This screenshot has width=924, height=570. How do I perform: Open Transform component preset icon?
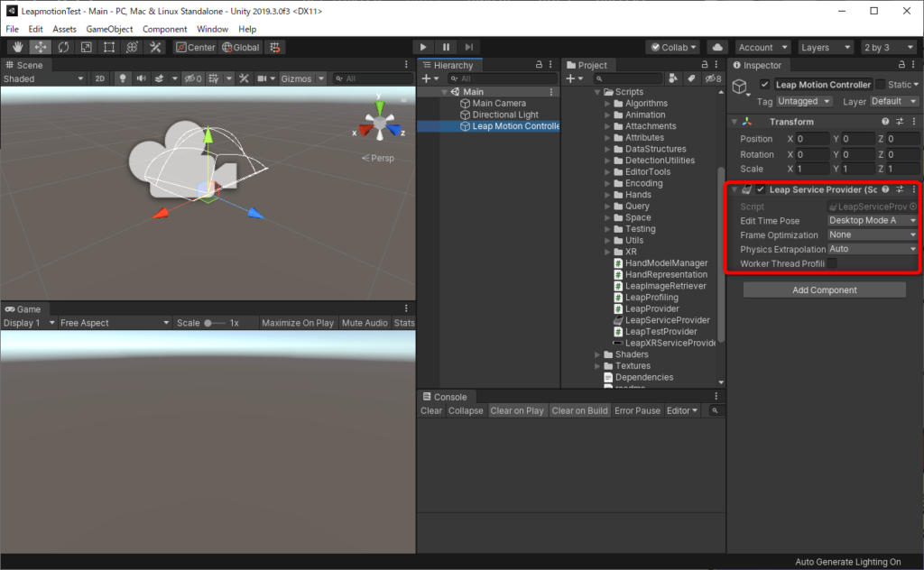pyautogui.click(x=900, y=121)
